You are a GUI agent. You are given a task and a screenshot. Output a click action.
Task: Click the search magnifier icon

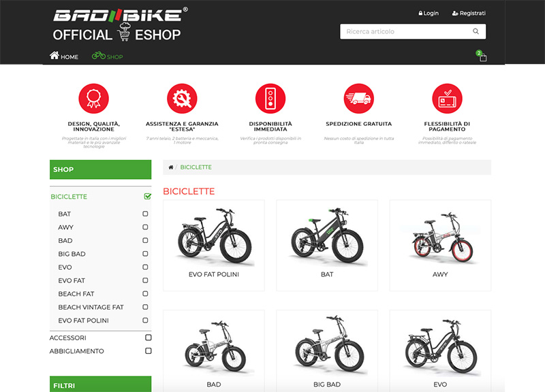[x=476, y=31]
